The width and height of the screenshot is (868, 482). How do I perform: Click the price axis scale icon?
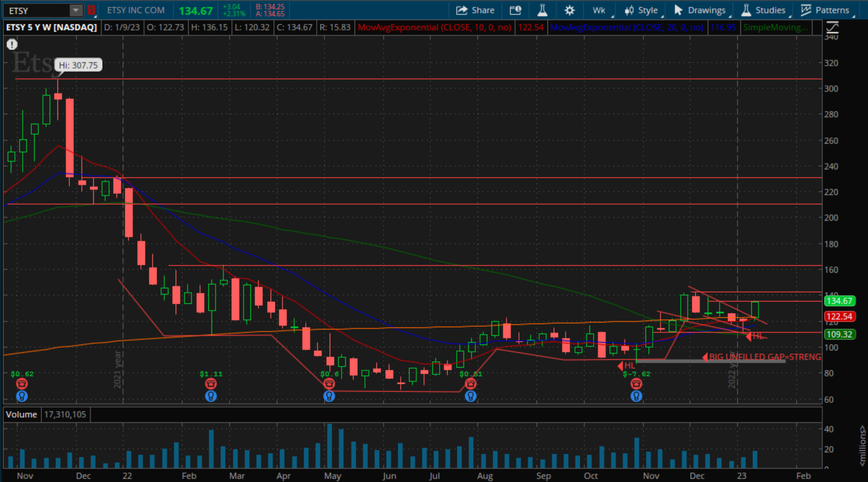coord(833,27)
